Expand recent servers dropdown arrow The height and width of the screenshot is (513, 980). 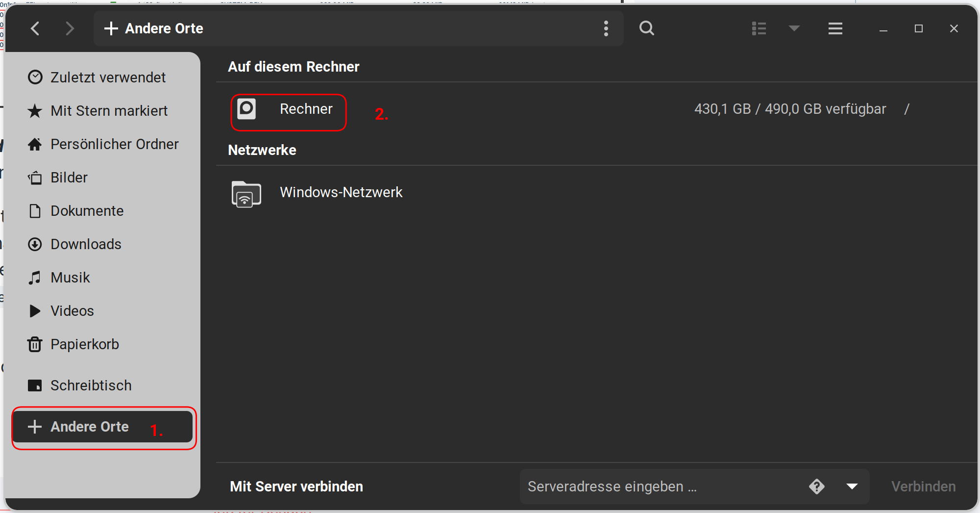click(852, 487)
